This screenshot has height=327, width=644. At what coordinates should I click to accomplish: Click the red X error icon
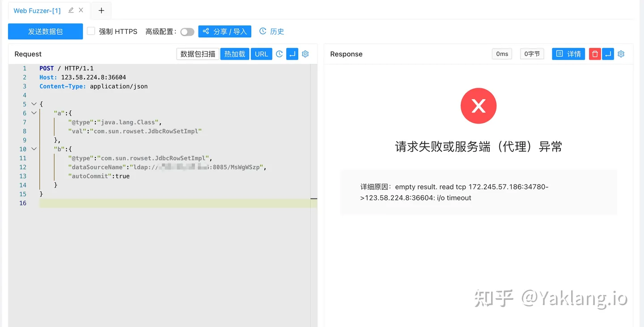(479, 106)
